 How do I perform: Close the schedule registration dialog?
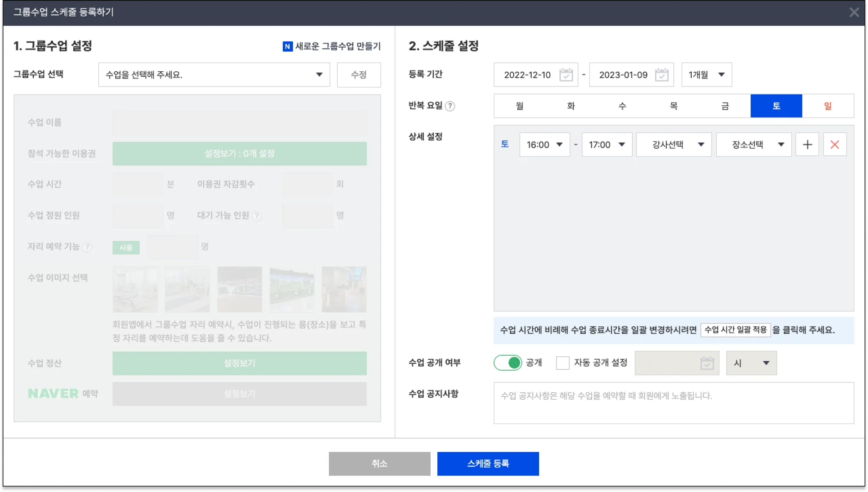854,12
